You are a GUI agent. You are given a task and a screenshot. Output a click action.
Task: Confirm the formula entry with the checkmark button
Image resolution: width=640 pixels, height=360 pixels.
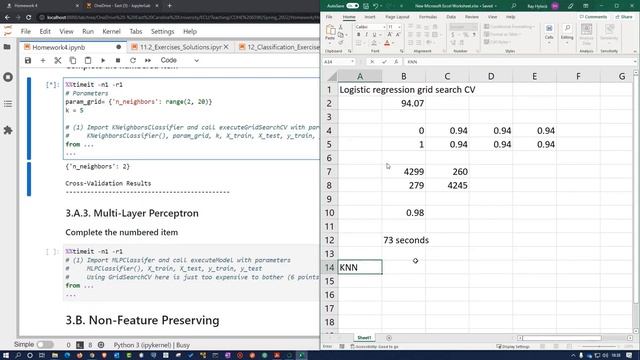(x=384, y=62)
